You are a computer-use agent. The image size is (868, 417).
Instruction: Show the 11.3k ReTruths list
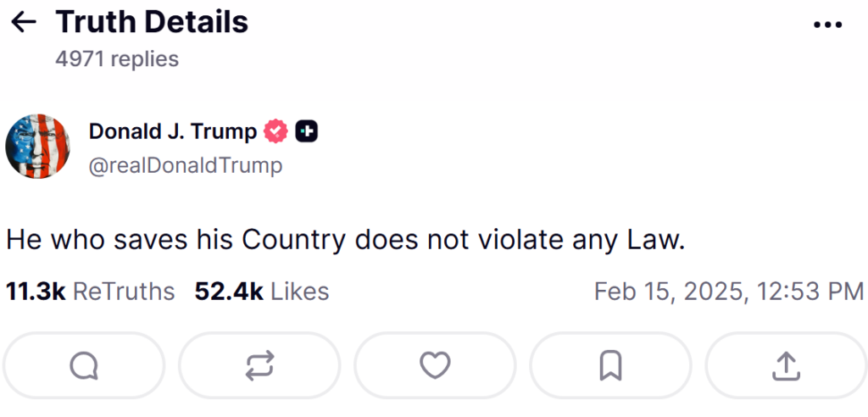click(x=90, y=292)
